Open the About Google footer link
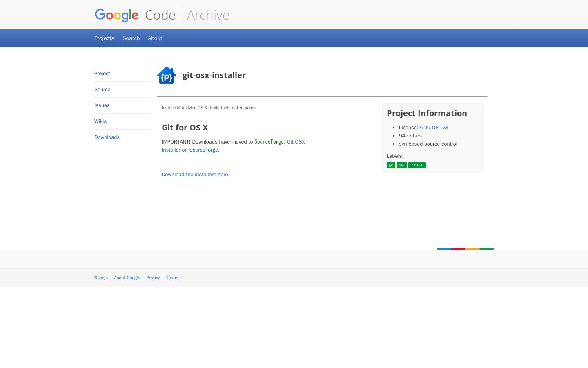Image resolution: width=588 pixels, height=368 pixels. click(x=127, y=278)
